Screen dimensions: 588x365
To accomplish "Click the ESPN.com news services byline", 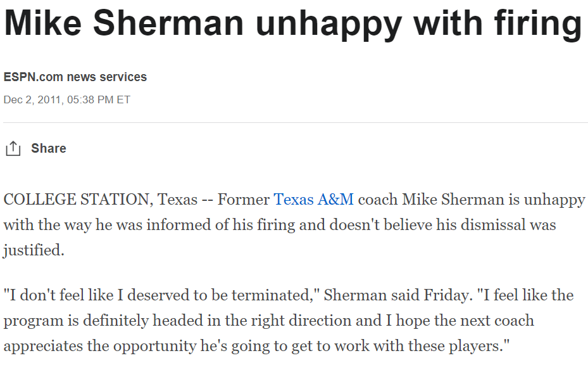I will 75,77.
